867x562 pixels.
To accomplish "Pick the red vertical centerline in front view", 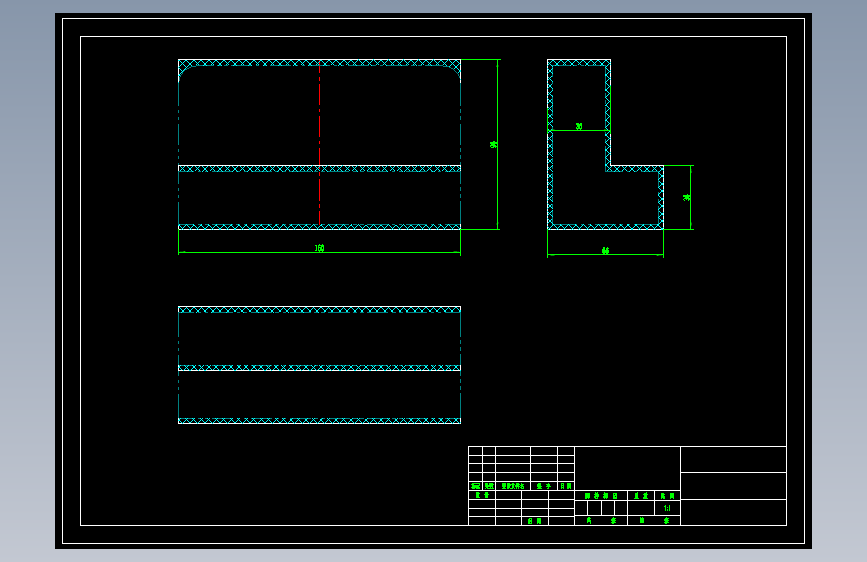I will pos(320,144).
